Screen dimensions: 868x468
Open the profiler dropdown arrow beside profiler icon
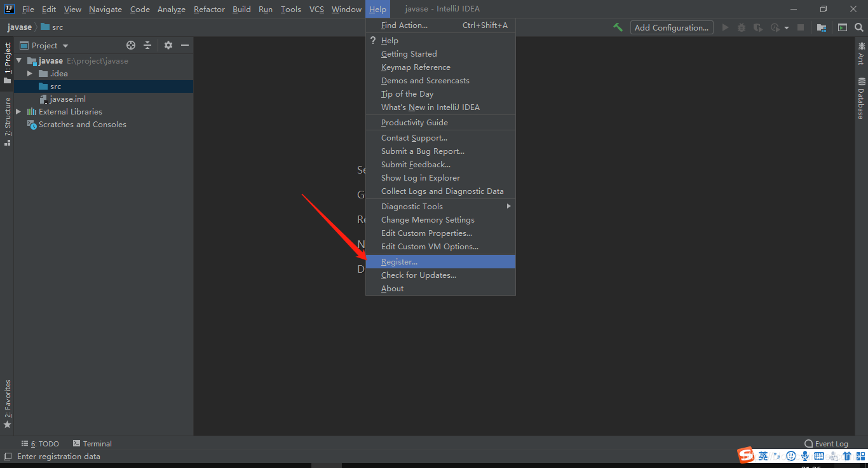(x=787, y=28)
